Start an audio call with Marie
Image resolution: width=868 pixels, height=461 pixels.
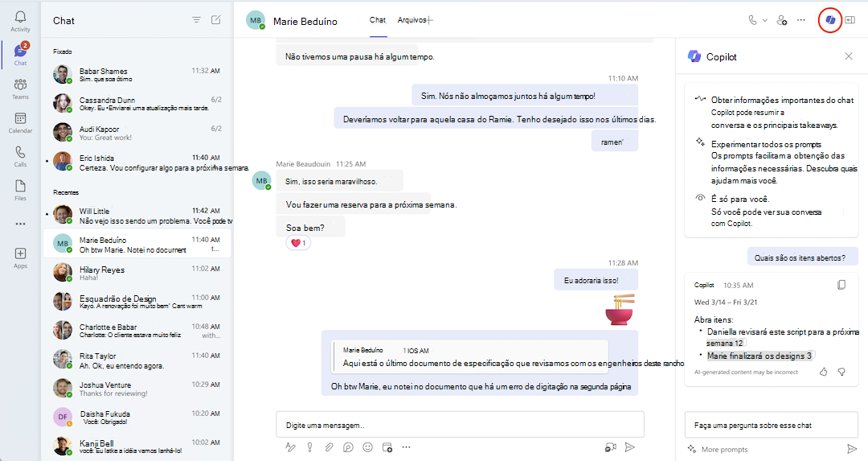[752, 20]
